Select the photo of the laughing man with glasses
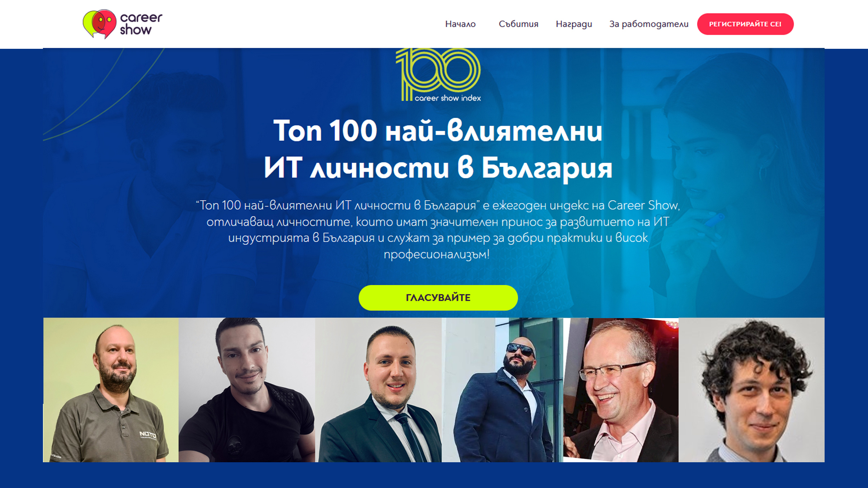868x488 pixels. point(621,390)
